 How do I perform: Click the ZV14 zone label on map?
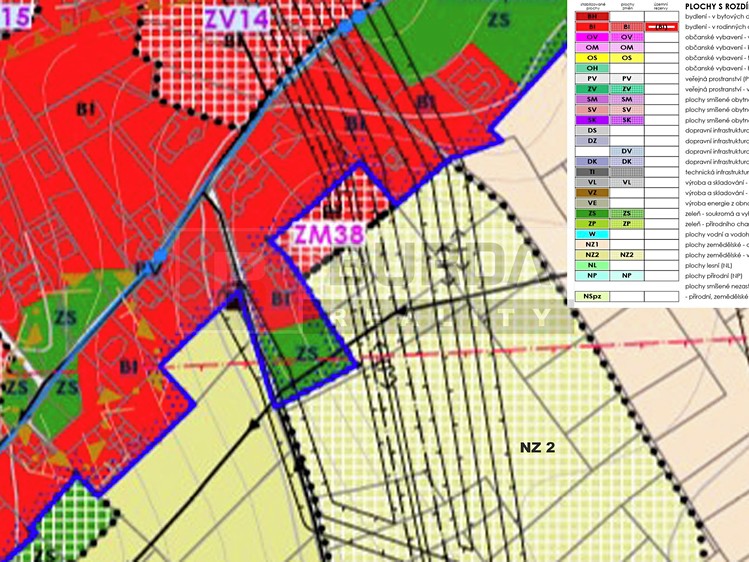(x=237, y=20)
